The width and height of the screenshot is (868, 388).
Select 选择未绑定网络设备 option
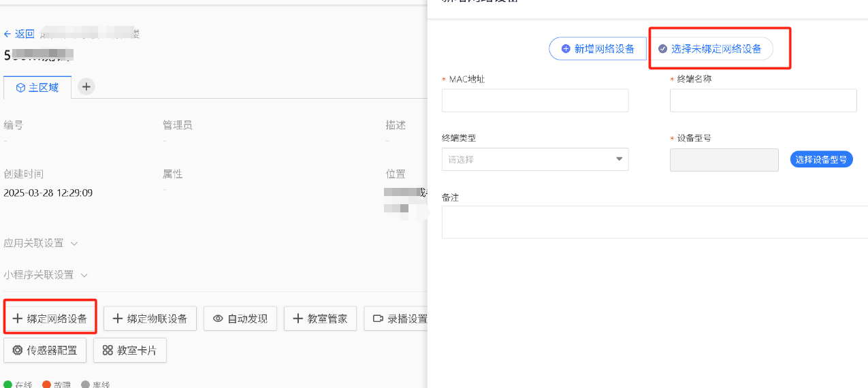[709, 49]
